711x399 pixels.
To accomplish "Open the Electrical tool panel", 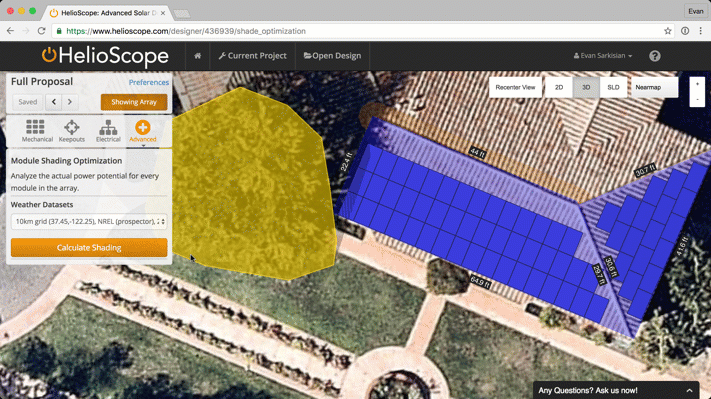I will [108, 131].
